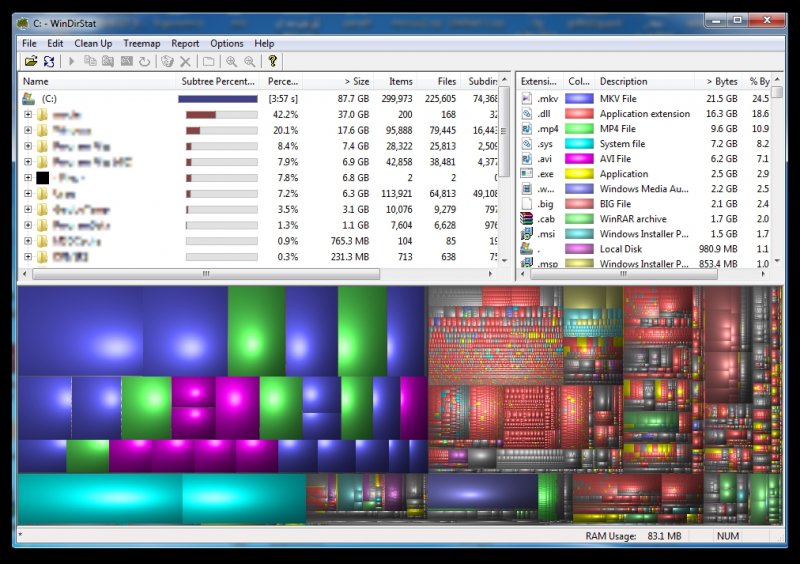Click the yellow Help question mark icon

[x=272, y=61]
